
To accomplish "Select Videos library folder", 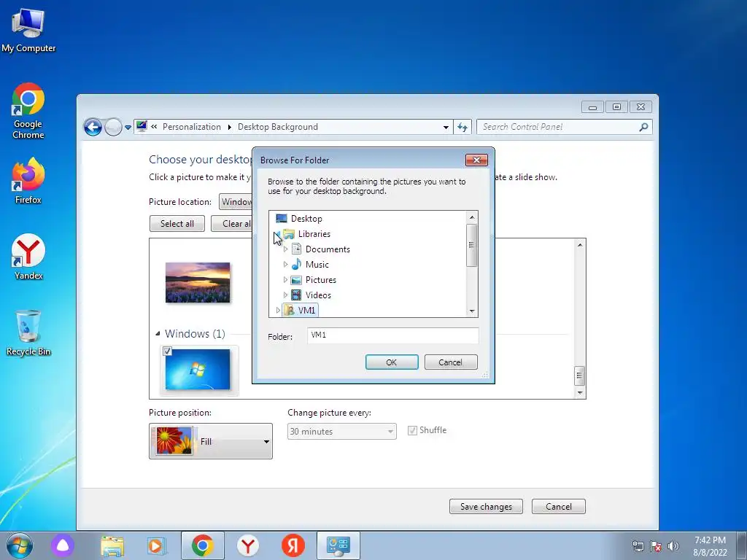I will click(x=318, y=295).
